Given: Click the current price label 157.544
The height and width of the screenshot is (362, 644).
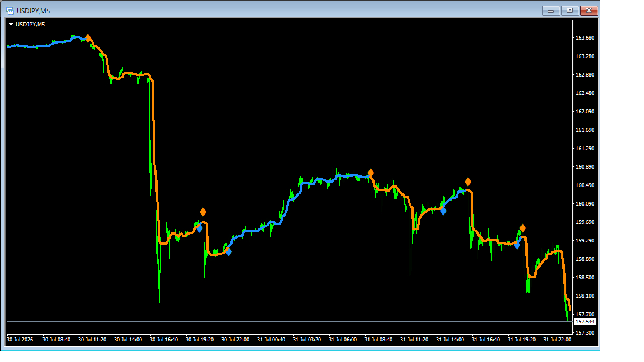Looking at the screenshot, I should point(585,322).
